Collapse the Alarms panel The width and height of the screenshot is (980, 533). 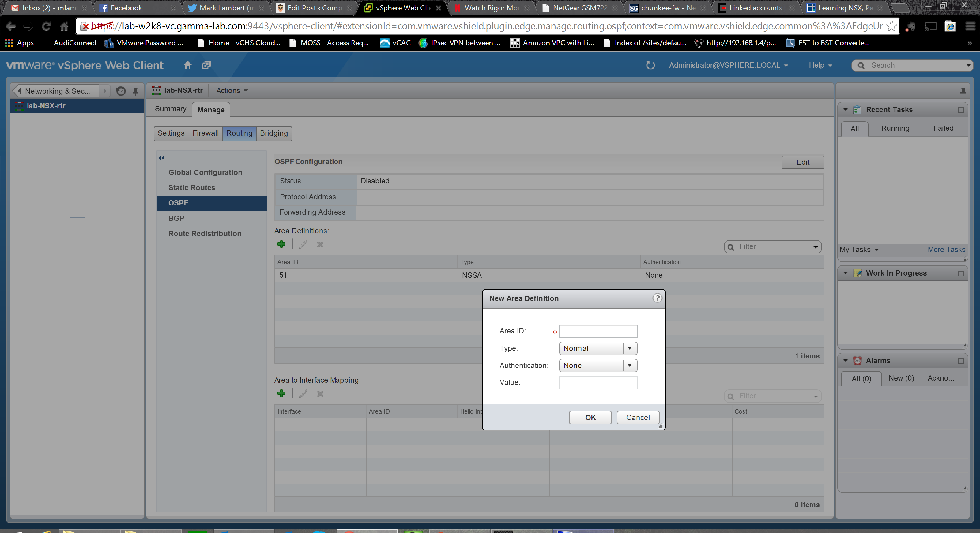pyautogui.click(x=845, y=361)
